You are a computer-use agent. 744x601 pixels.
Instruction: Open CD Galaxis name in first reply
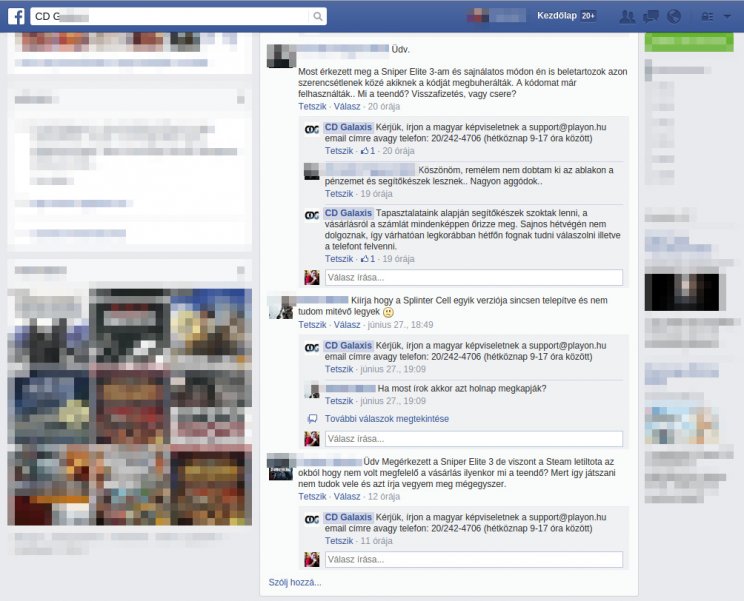(348, 127)
